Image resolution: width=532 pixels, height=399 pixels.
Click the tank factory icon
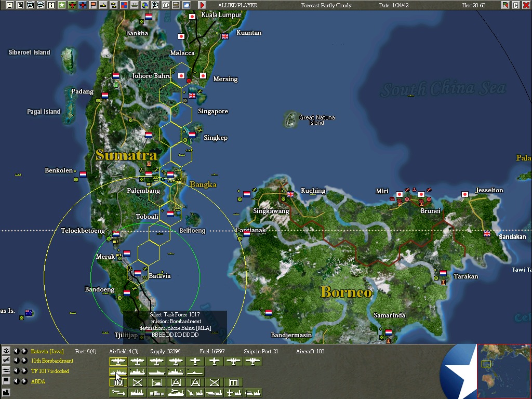[215, 393]
